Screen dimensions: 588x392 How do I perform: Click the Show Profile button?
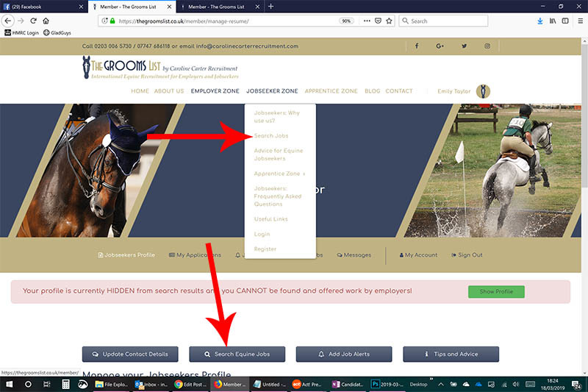(x=496, y=291)
